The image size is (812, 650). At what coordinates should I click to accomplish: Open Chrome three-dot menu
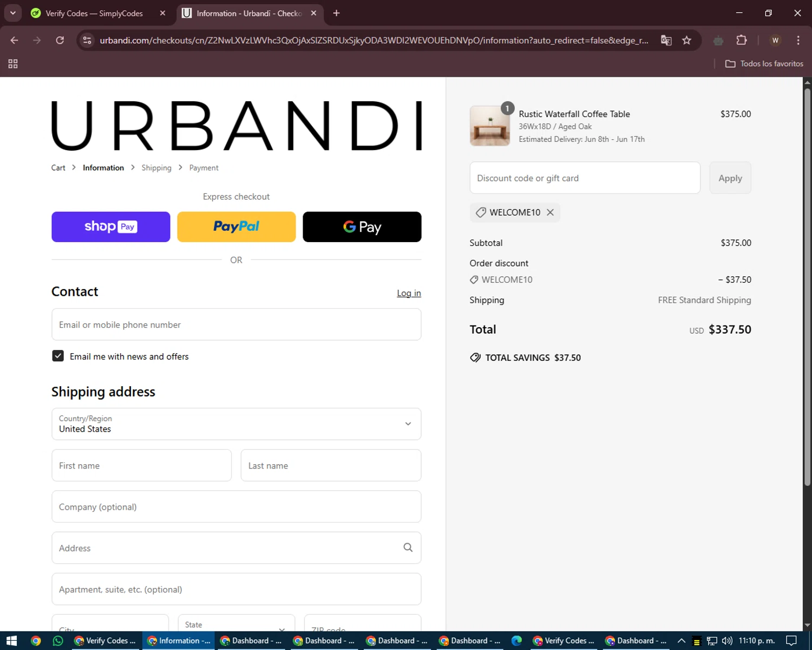(x=798, y=40)
